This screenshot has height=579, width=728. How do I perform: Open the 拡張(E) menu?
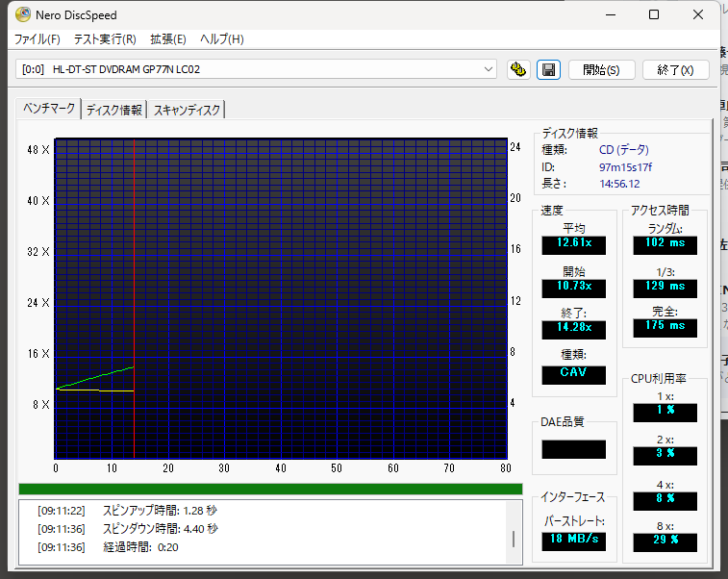[168, 39]
